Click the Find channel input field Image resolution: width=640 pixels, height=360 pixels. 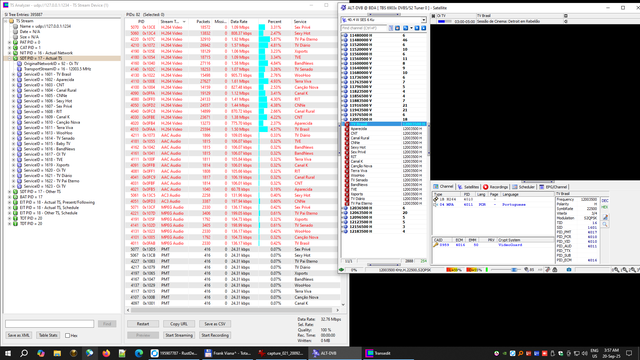point(364,28)
